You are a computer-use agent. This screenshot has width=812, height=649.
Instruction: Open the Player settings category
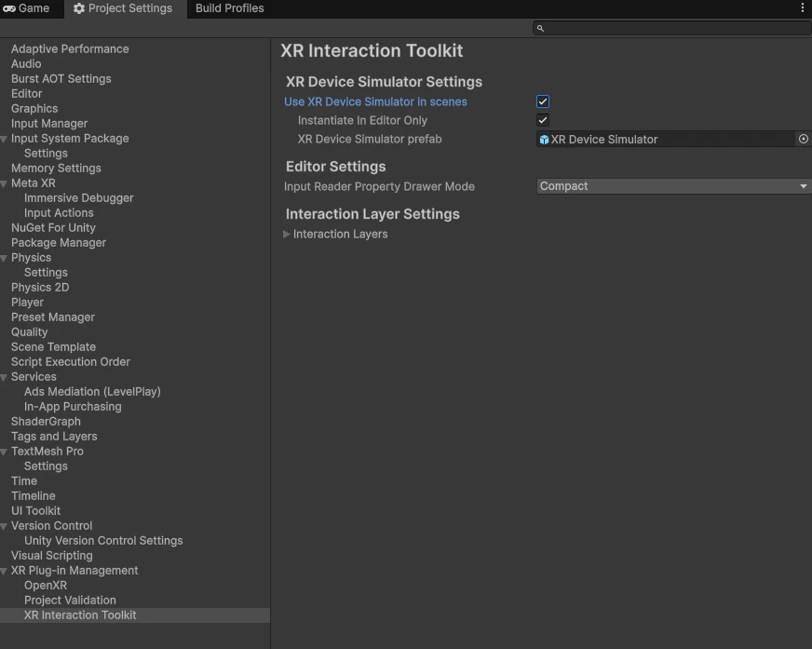(x=27, y=303)
